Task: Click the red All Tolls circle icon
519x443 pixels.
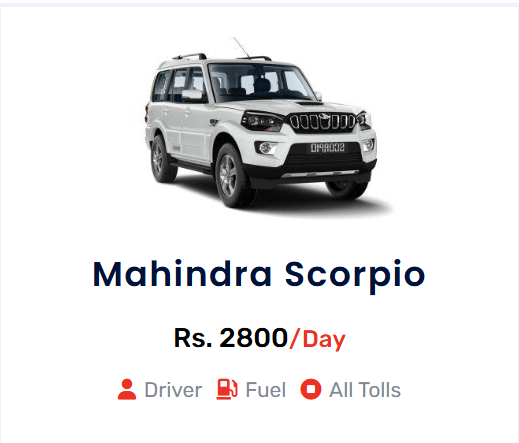Action: pyautogui.click(x=311, y=389)
